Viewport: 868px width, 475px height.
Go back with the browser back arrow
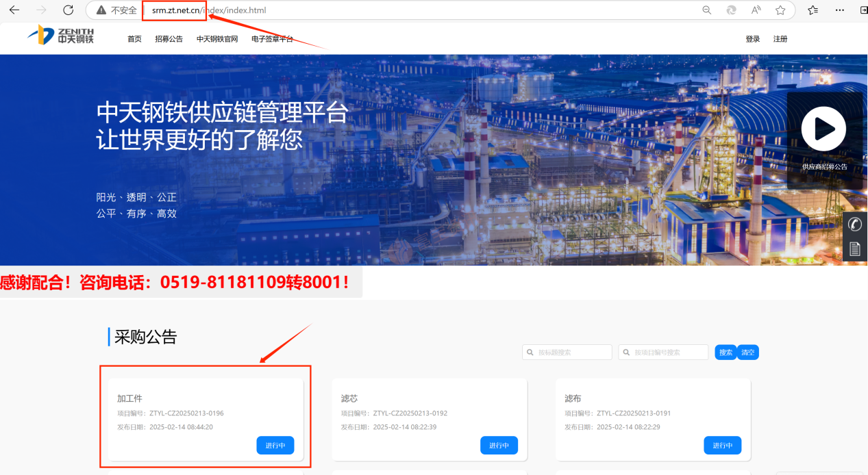pyautogui.click(x=14, y=10)
